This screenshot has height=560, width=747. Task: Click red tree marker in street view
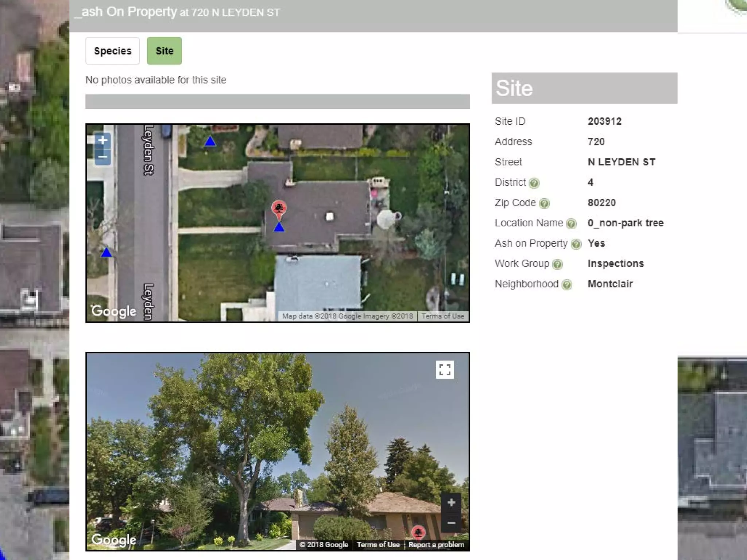coord(418,532)
